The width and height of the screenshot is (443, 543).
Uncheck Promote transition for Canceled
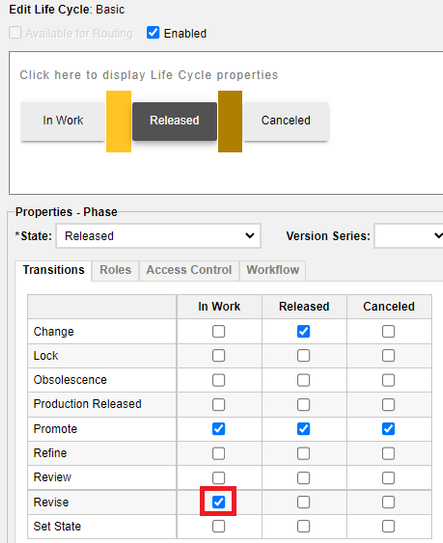click(x=388, y=429)
